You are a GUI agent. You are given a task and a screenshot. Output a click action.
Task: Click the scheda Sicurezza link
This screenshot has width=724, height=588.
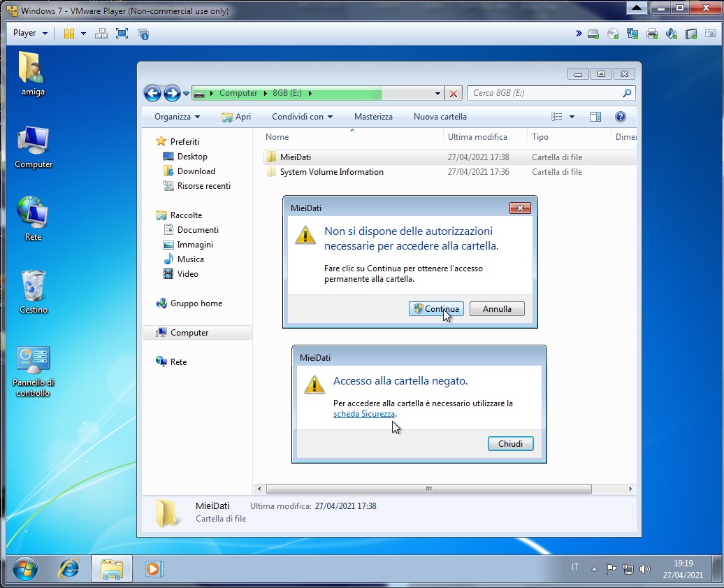pyautogui.click(x=364, y=414)
